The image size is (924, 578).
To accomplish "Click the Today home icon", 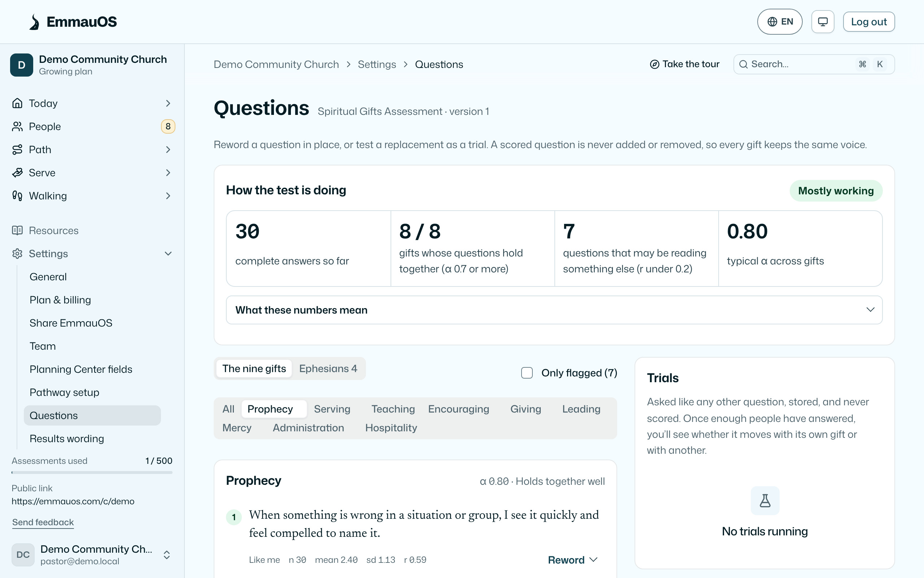I will click(17, 103).
